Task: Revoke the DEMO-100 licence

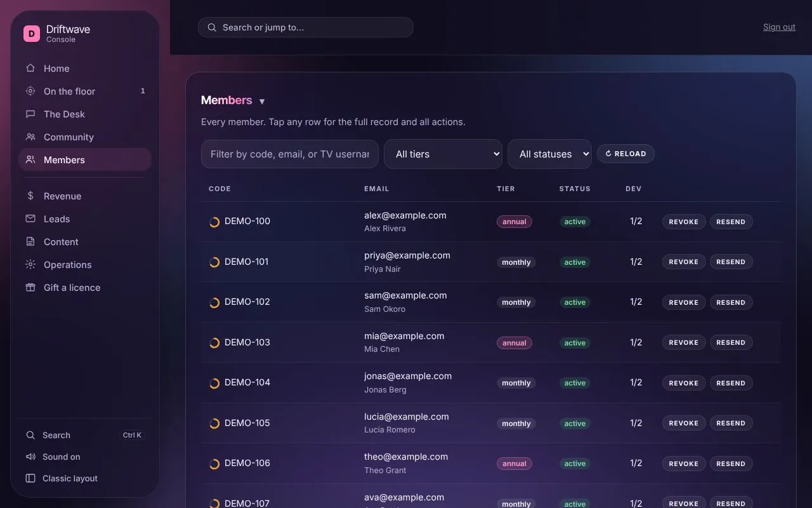Action: (x=684, y=222)
